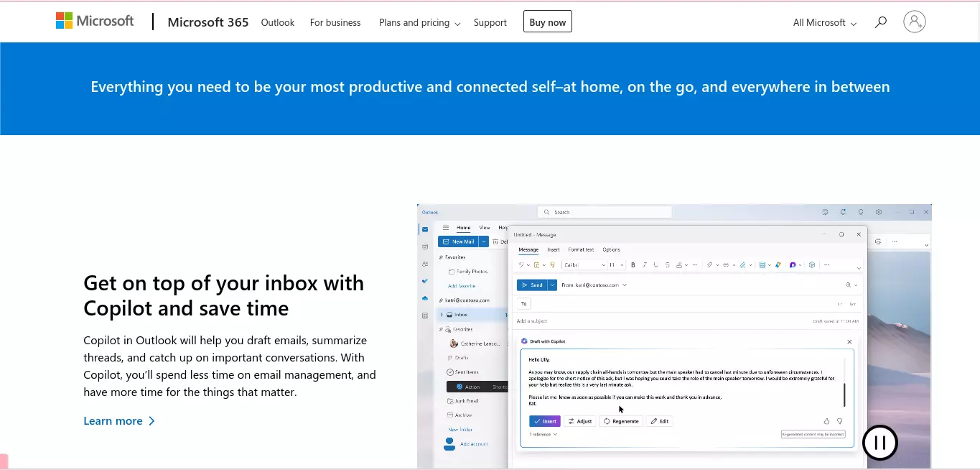Expand the From katri@contoso.com dropdown
Image resolution: width=980 pixels, height=470 pixels.
pos(625,285)
